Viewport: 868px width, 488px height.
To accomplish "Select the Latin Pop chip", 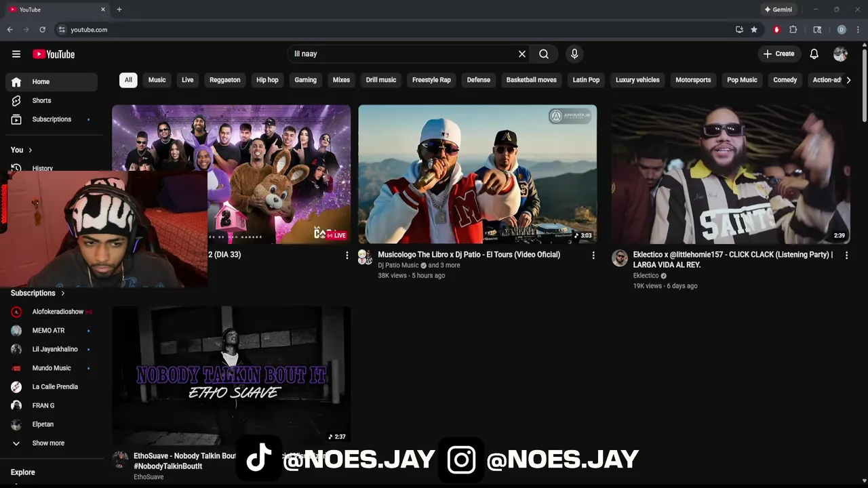I will pos(586,80).
